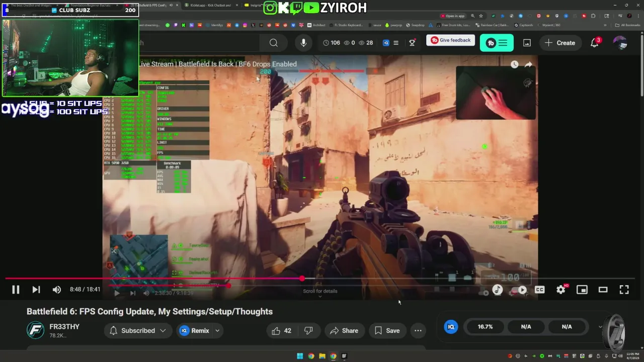Toggle theater mode

pyautogui.click(x=603, y=290)
